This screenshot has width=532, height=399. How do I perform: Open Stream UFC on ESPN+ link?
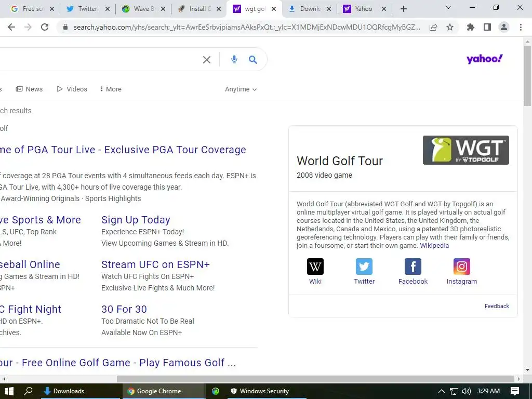pyautogui.click(x=156, y=264)
